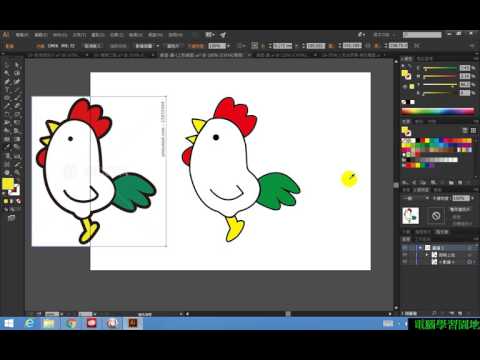Click the yellow swatch in Swatches panel top row

(x=427, y=141)
